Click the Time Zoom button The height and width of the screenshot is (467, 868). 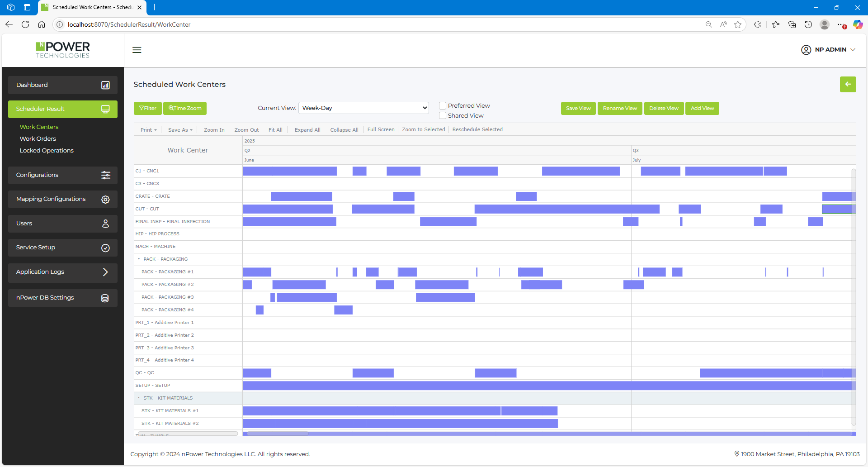pyautogui.click(x=185, y=109)
